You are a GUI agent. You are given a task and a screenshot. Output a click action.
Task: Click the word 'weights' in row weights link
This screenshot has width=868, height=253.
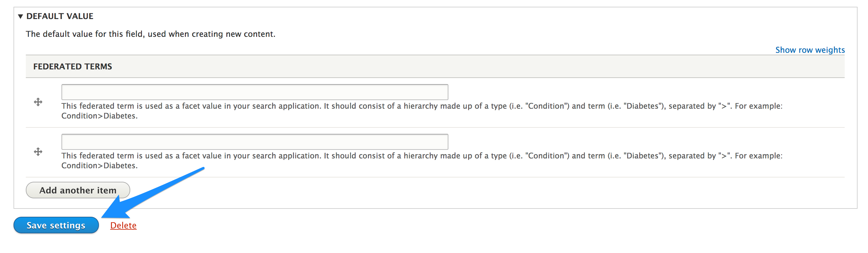pyautogui.click(x=830, y=50)
